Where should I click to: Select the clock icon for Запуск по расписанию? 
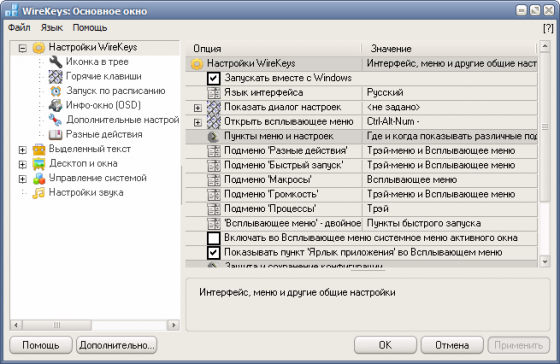pyautogui.click(x=55, y=91)
